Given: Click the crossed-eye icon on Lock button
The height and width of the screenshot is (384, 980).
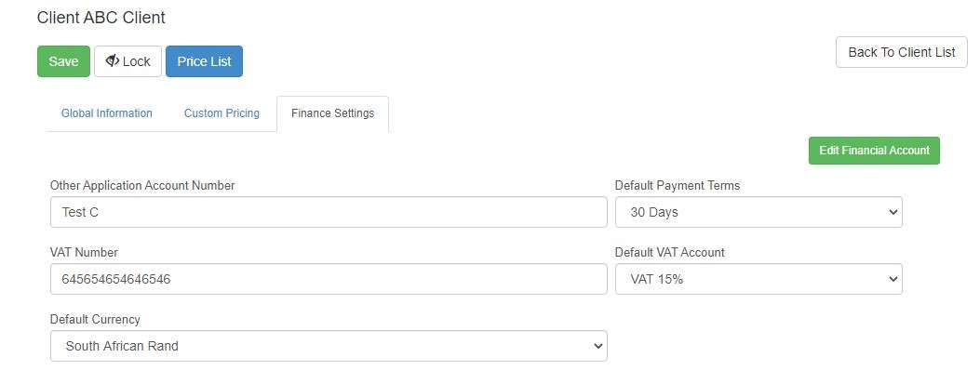Looking at the screenshot, I should coord(112,61).
